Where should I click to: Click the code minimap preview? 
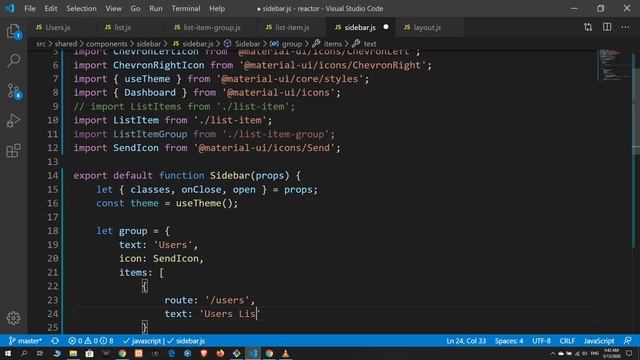pos(614,65)
